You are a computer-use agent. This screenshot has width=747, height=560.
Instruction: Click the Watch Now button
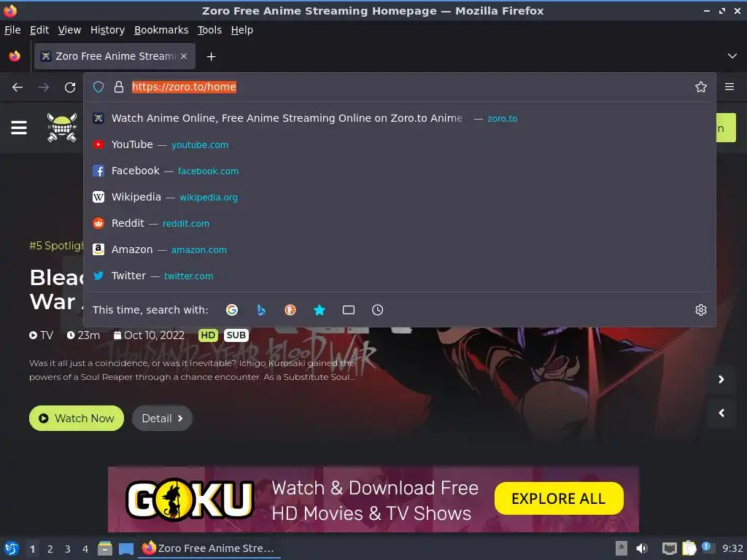(76, 418)
